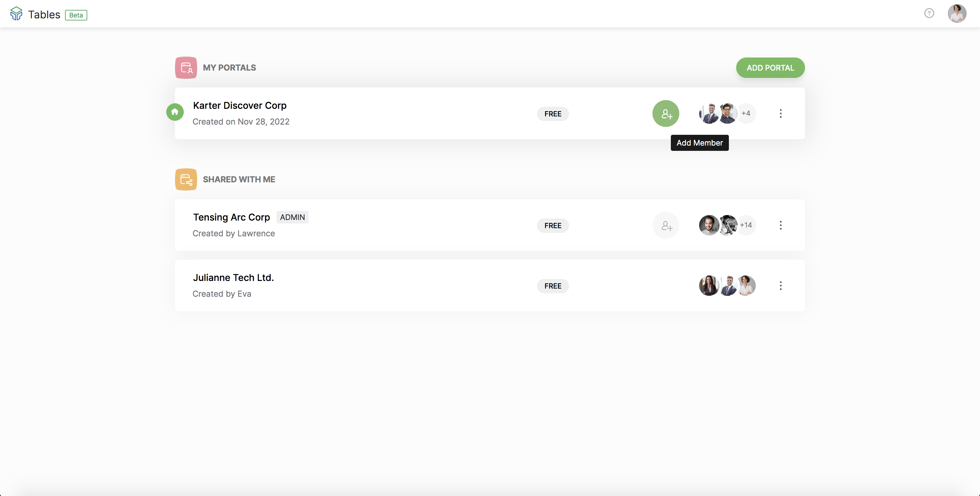Open more options for Karter Discover Corp
This screenshot has height=496, width=980.
point(781,113)
